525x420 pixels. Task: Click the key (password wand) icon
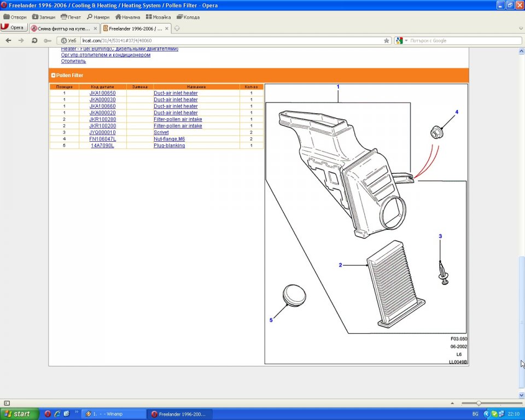(48, 40)
